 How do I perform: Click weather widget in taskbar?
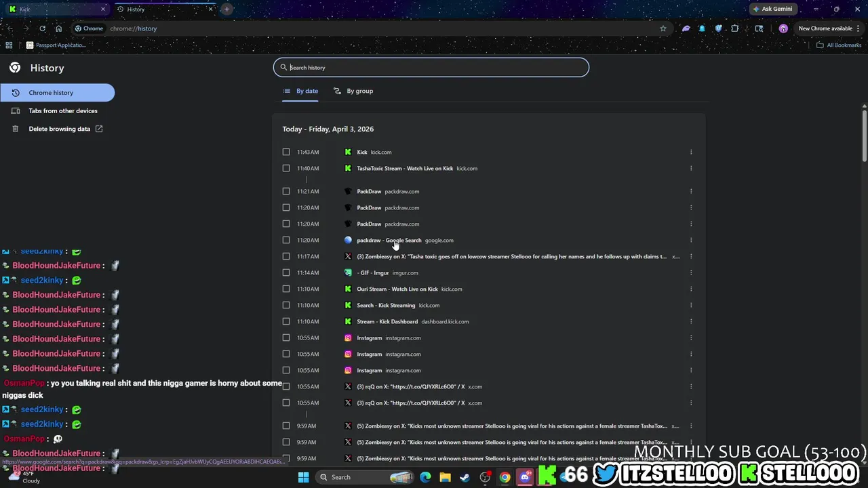tap(24, 477)
